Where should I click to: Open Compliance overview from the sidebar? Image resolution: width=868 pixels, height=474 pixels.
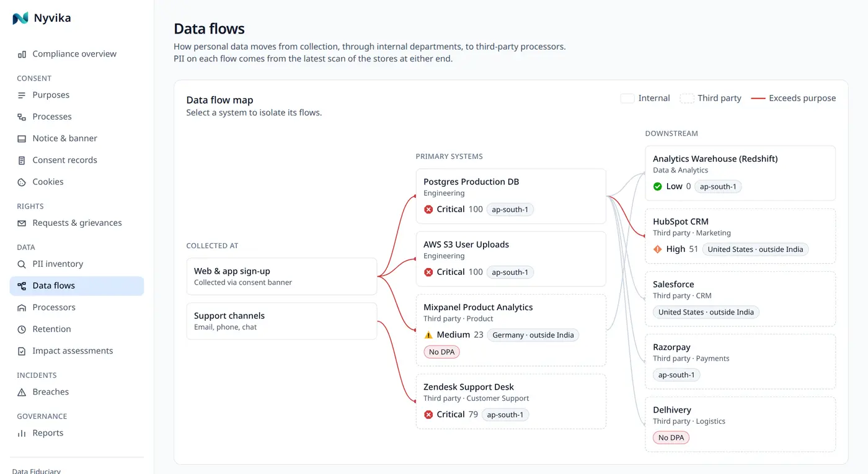[x=77, y=54]
